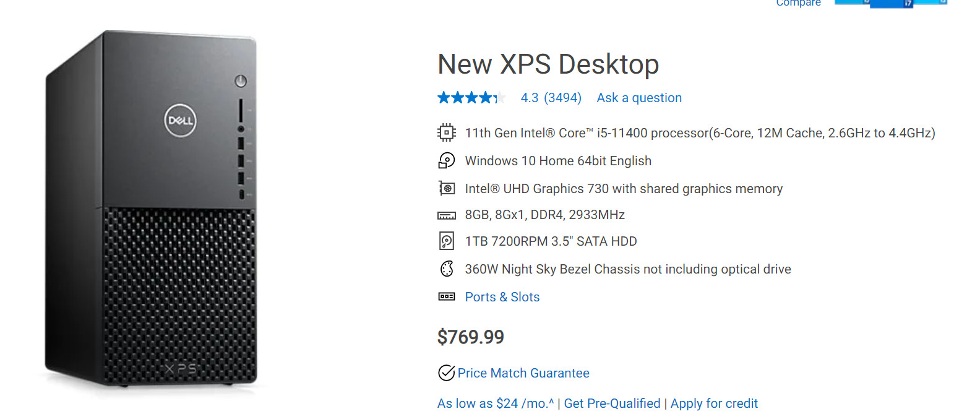Image resolution: width=980 pixels, height=414 pixels.
Task: Open the 3494 reviews count
Action: (x=562, y=98)
